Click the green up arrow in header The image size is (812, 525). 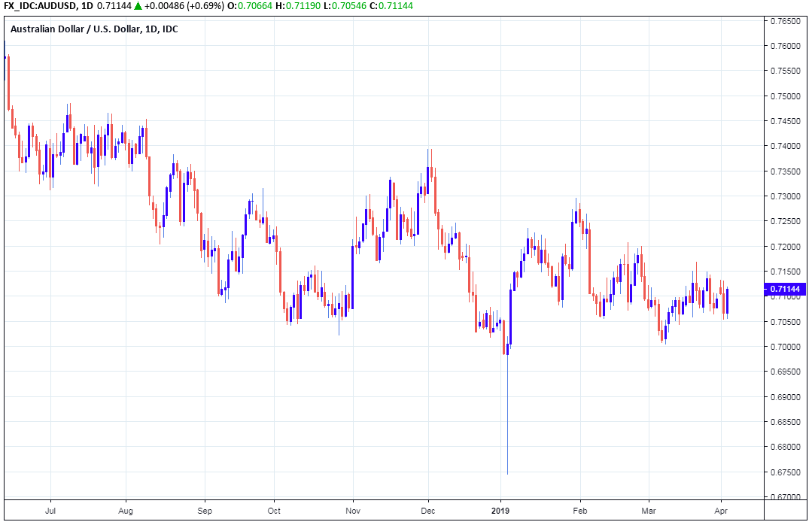[x=138, y=7]
